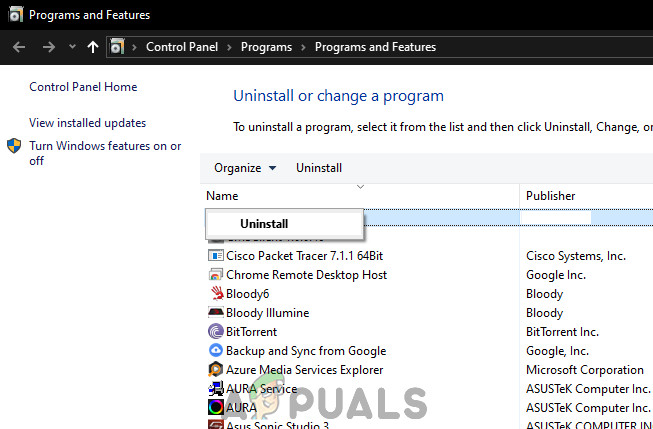Viewport: 653px width, 429px height.
Task: Click Microsoft Corporation publisher cell
Action: pos(585,369)
